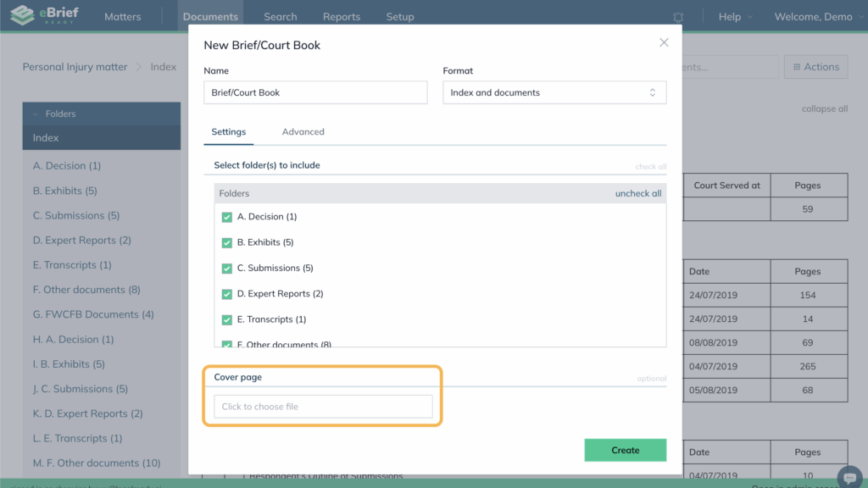This screenshot has width=868, height=488.
Task: Go to the Matters menu
Action: tap(123, 17)
